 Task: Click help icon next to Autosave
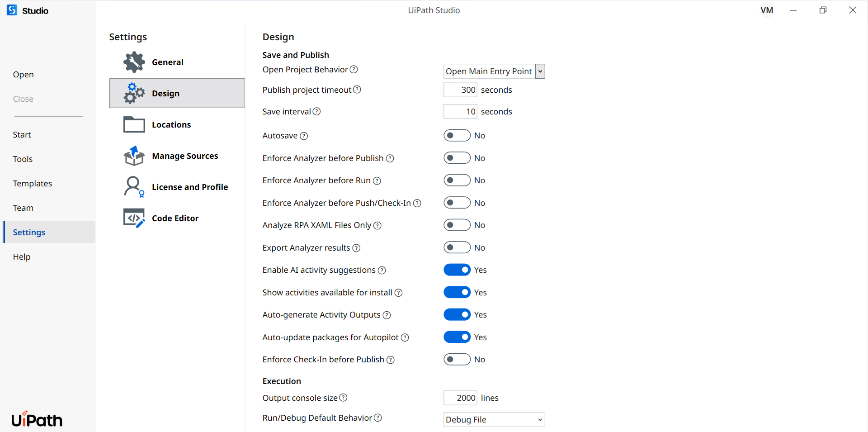click(304, 136)
